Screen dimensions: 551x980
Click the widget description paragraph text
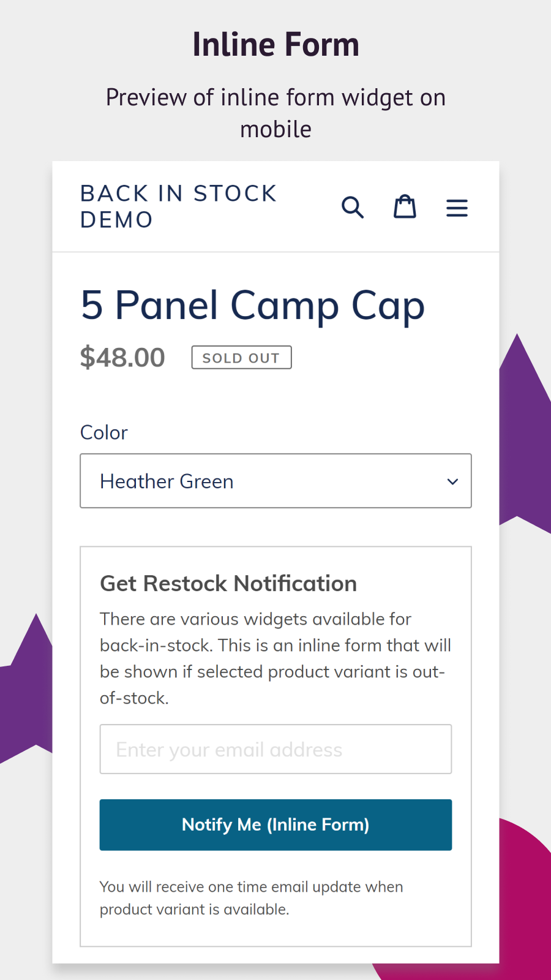coord(275,658)
